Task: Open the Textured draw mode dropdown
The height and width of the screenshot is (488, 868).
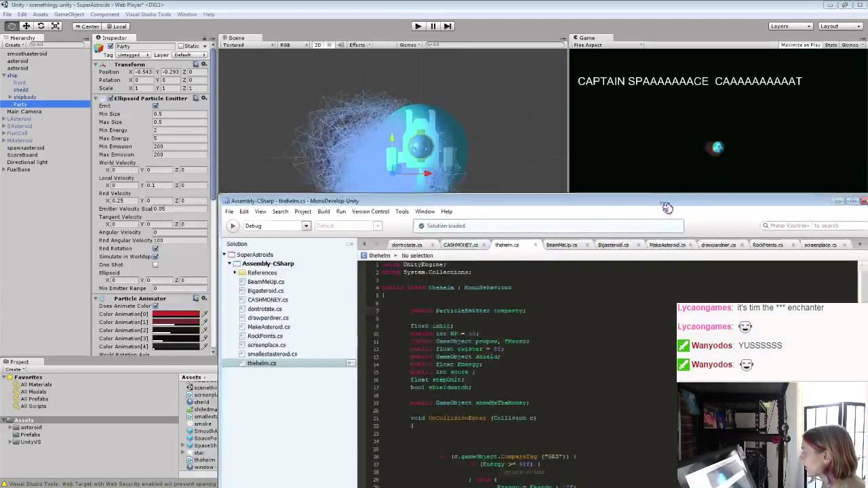Action: (248, 45)
